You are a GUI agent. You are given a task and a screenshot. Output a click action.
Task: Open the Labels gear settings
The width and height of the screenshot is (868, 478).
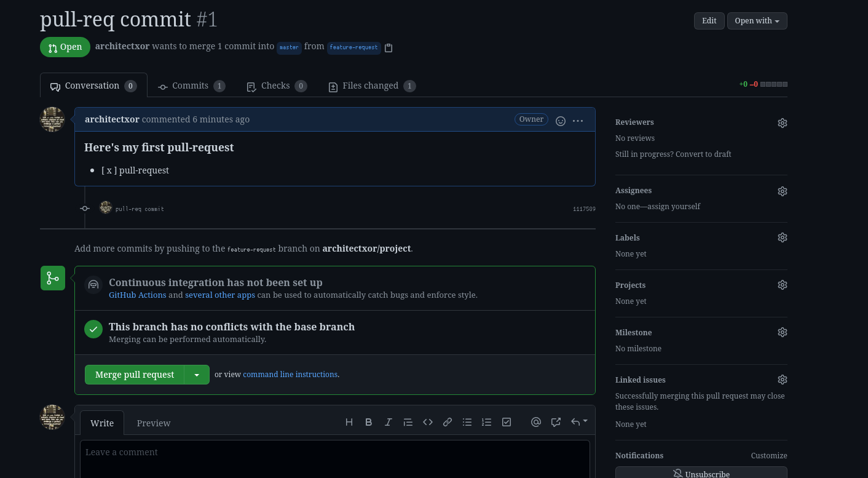tap(783, 237)
